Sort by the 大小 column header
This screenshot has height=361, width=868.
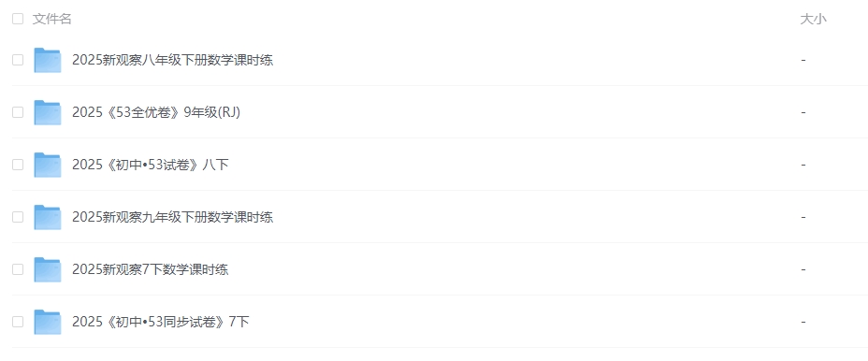813,19
